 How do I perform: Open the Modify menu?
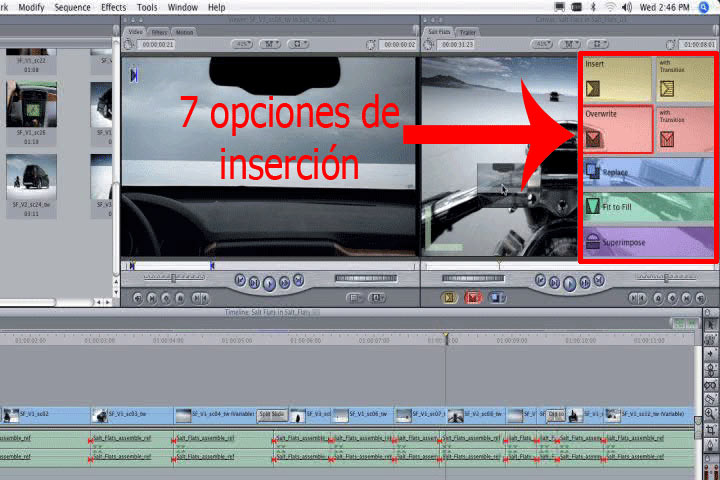[x=31, y=7]
